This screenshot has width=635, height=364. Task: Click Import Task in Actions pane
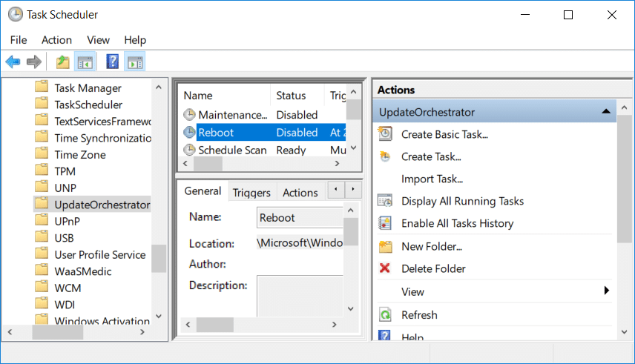pos(432,179)
